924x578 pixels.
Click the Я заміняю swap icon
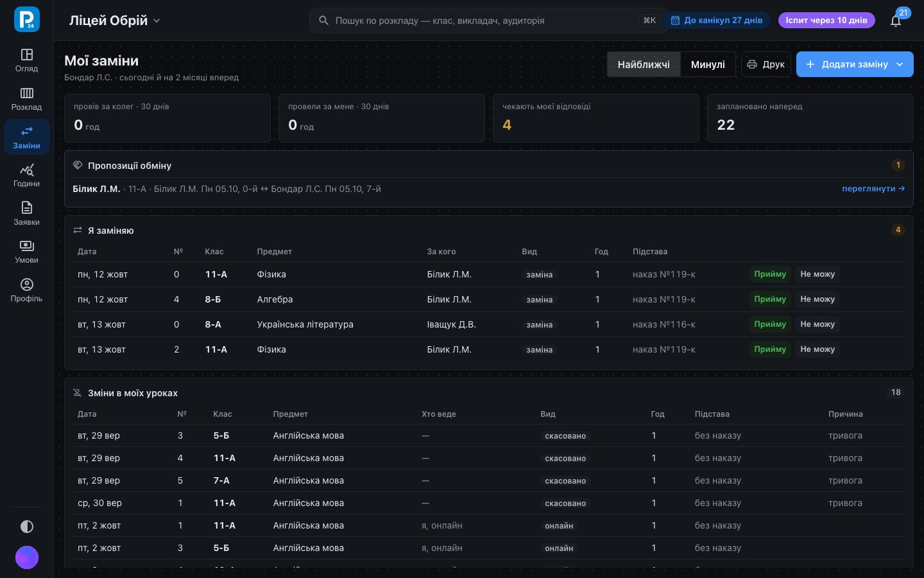coord(78,230)
